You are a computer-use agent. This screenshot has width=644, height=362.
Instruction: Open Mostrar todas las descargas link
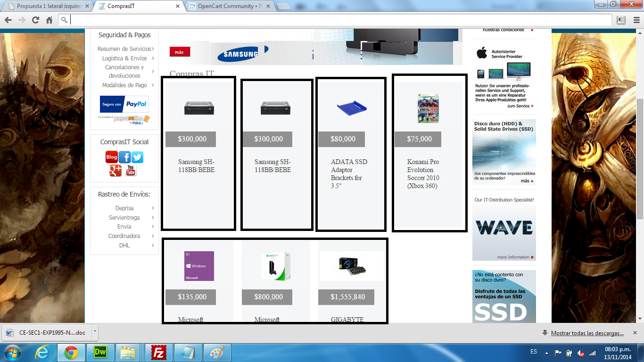587,333
